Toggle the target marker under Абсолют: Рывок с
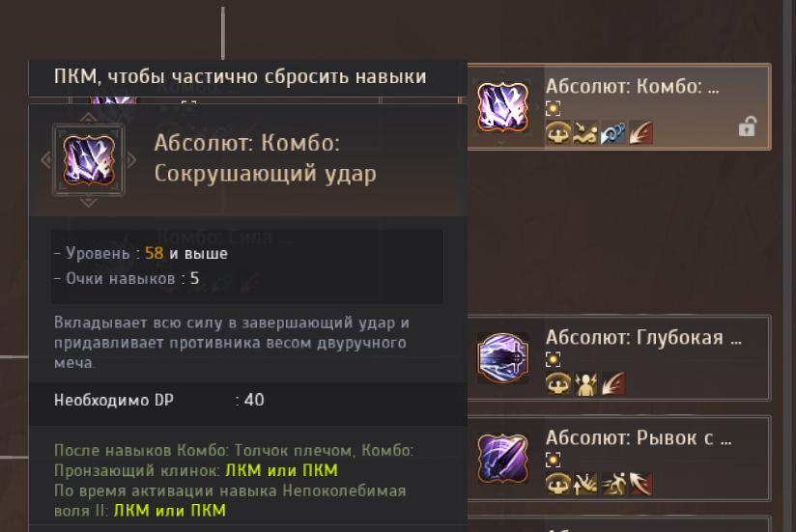 (x=553, y=460)
